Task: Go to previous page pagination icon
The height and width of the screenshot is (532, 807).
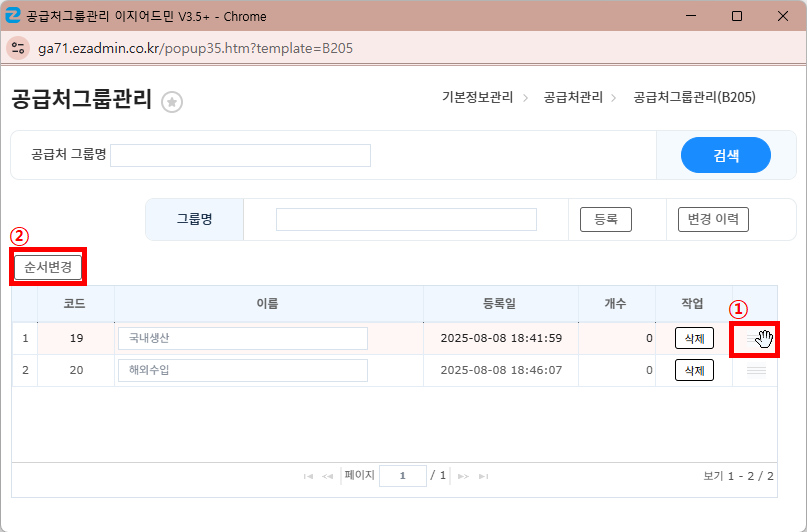Action: tap(327, 476)
